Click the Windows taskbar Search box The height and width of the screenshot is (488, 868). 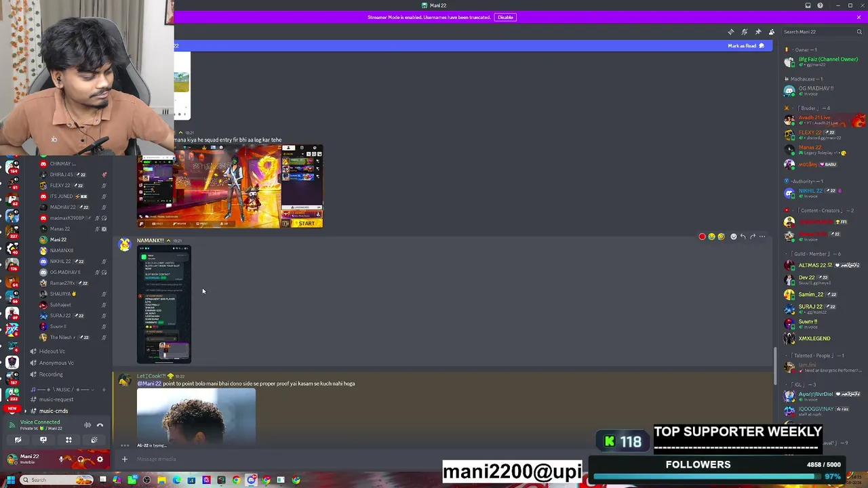[x=57, y=480]
